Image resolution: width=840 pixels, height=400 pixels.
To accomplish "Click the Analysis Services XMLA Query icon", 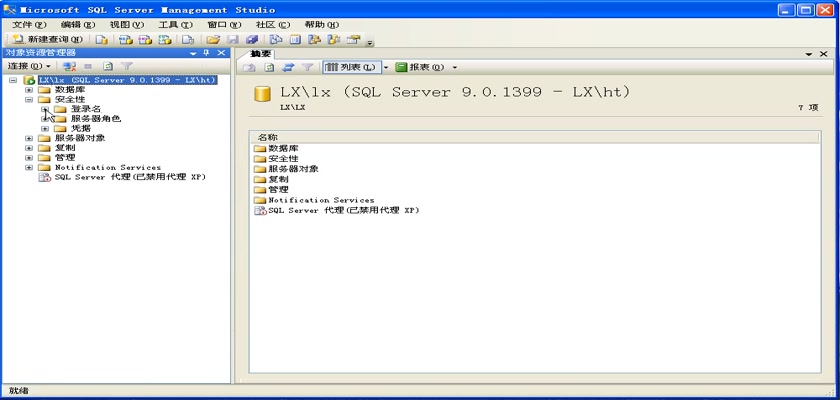I will [x=165, y=40].
